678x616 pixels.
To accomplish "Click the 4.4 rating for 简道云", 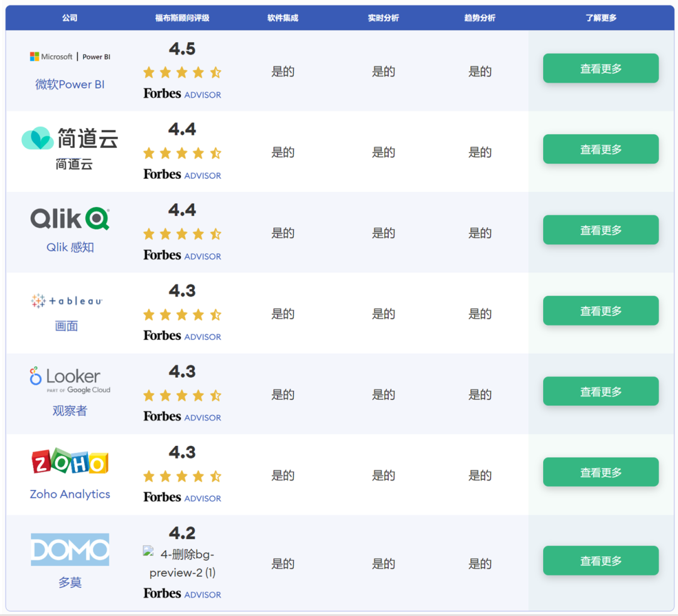I will [x=182, y=129].
